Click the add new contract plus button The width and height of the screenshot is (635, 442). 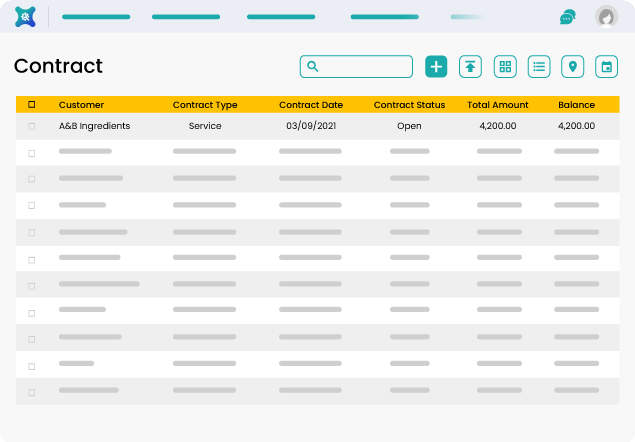(436, 66)
